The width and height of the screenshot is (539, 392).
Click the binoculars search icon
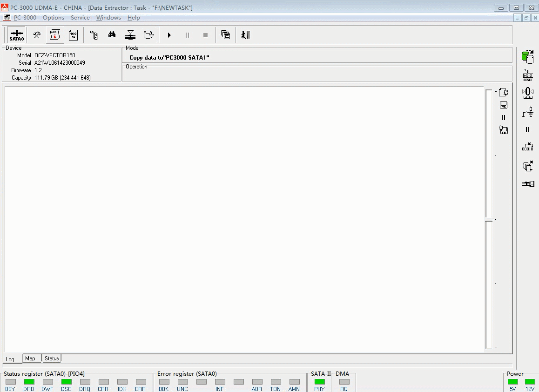click(x=112, y=35)
